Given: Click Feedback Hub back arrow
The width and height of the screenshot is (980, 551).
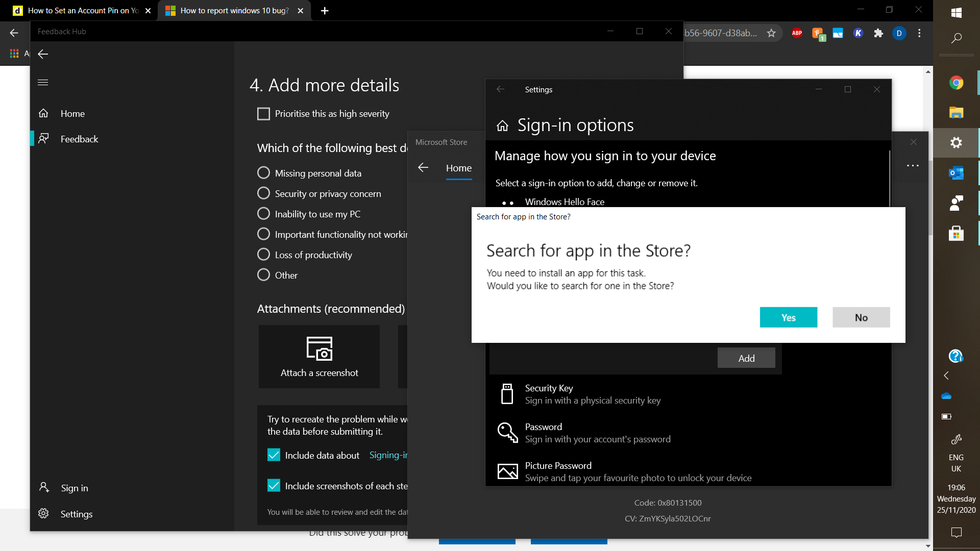Looking at the screenshot, I should click(x=43, y=54).
